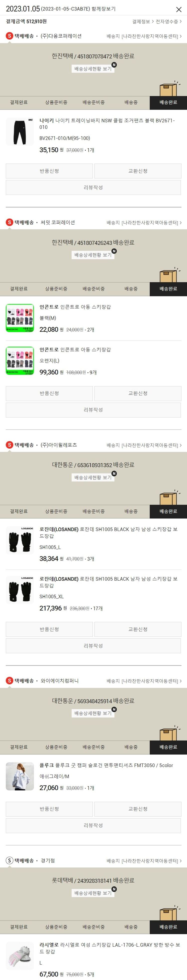The image size is (187, 980).
Task: Request 반품신청 for Nike jogger pants
Action: pos(49,171)
